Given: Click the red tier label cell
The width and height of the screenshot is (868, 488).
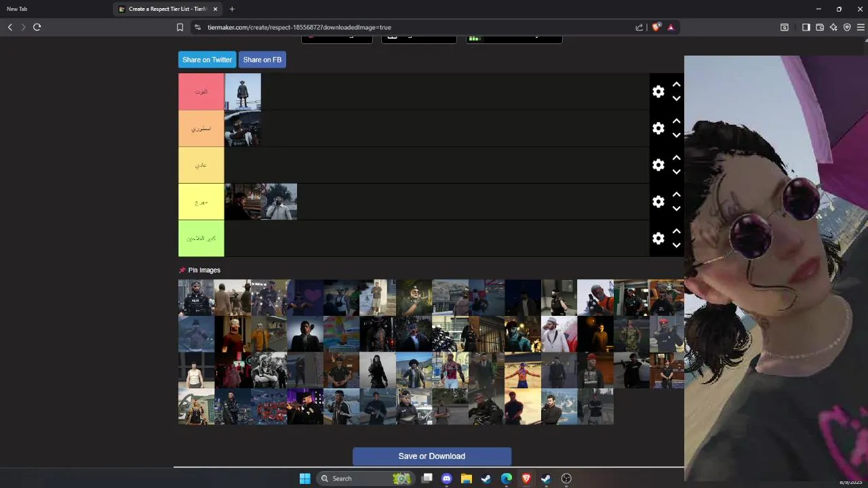Looking at the screenshot, I should coord(201,91).
